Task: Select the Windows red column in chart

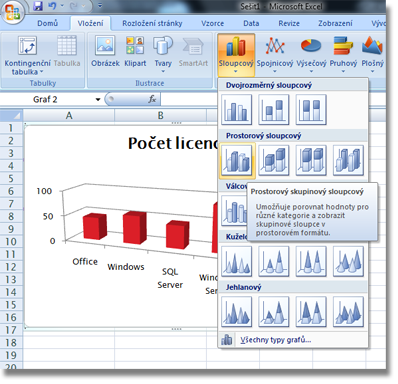Action: pos(135,227)
